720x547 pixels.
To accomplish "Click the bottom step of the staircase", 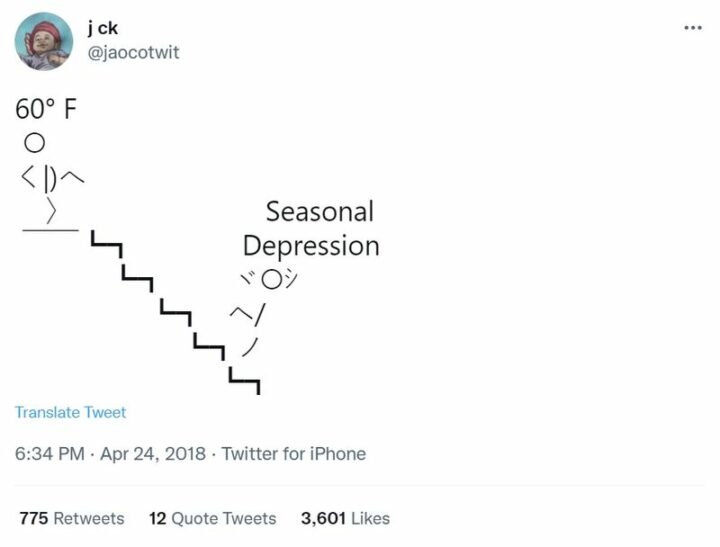I will tap(244, 379).
